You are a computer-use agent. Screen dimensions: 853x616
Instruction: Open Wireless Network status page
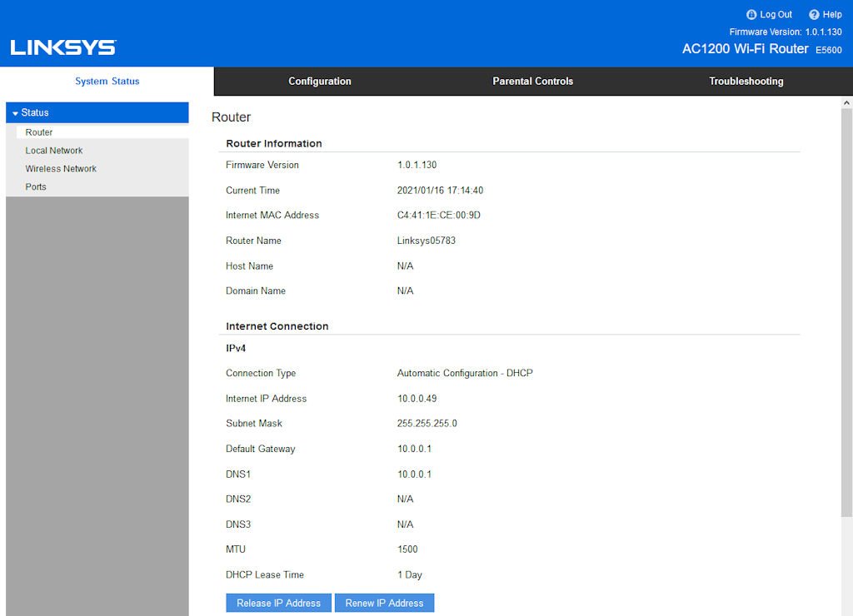pos(61,168)
